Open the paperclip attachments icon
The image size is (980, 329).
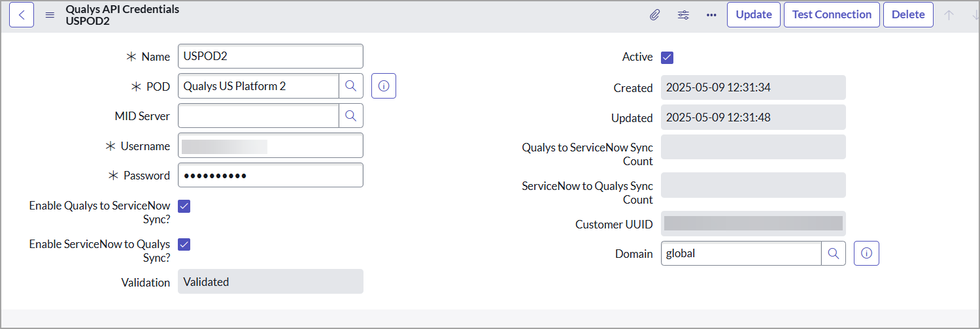654,14
